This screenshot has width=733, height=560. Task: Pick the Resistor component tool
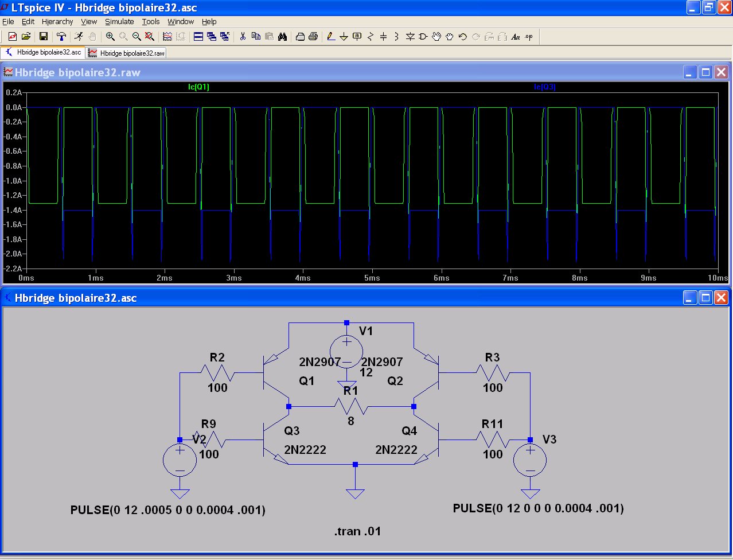tap(370, 37)
